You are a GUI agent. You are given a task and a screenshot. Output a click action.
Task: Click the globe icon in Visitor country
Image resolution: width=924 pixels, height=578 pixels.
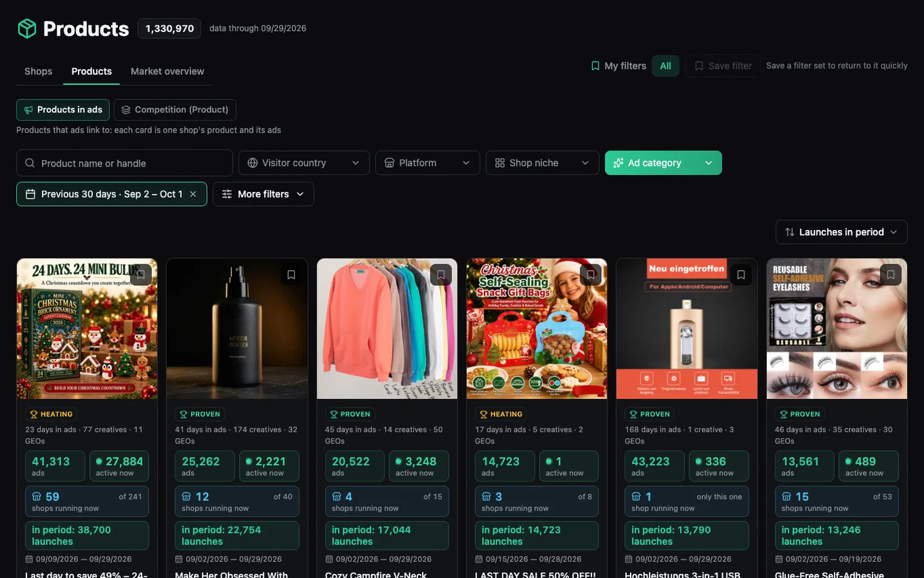(x=252, y=163)
